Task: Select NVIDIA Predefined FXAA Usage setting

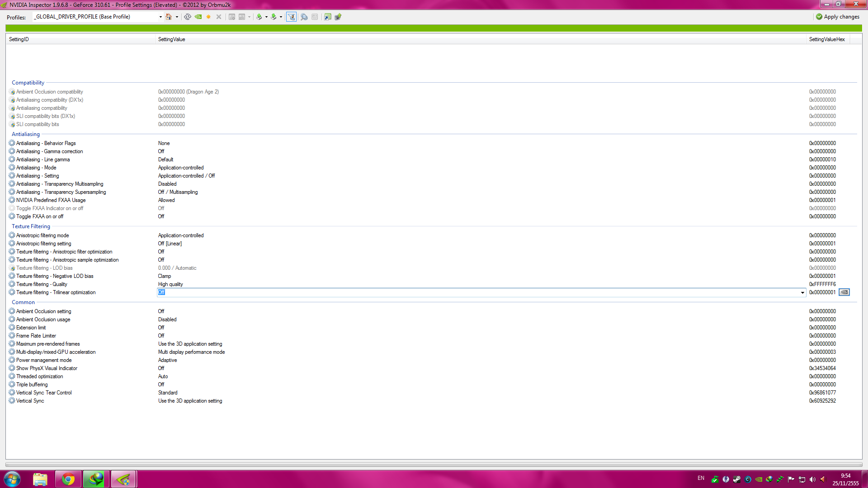Action: click(x=51, y=200)
